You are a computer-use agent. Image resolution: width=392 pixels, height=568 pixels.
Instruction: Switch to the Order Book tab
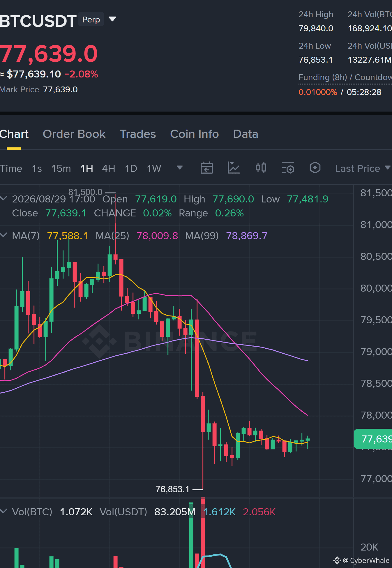(x=74, y=134)
